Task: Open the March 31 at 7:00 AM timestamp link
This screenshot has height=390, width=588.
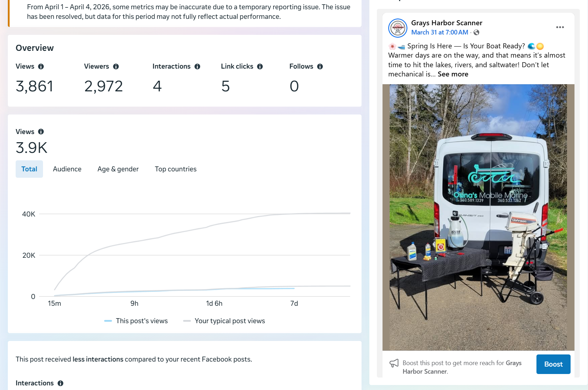Action: (439, 32)
